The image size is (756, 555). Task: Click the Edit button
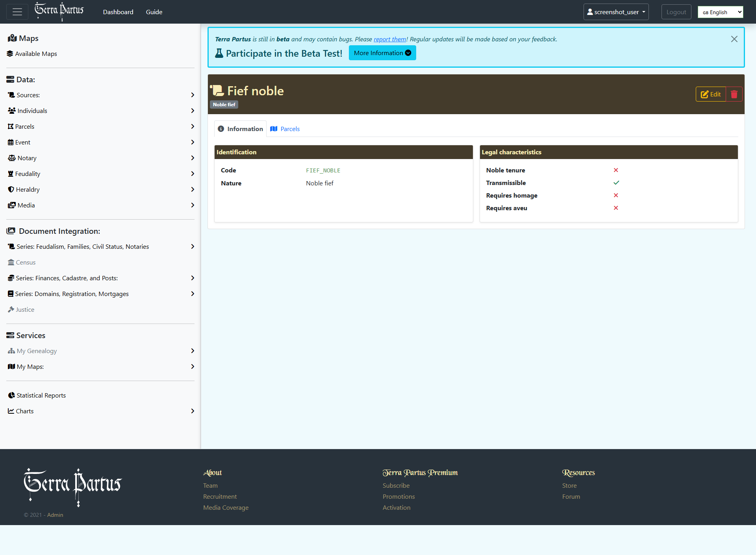711,94
